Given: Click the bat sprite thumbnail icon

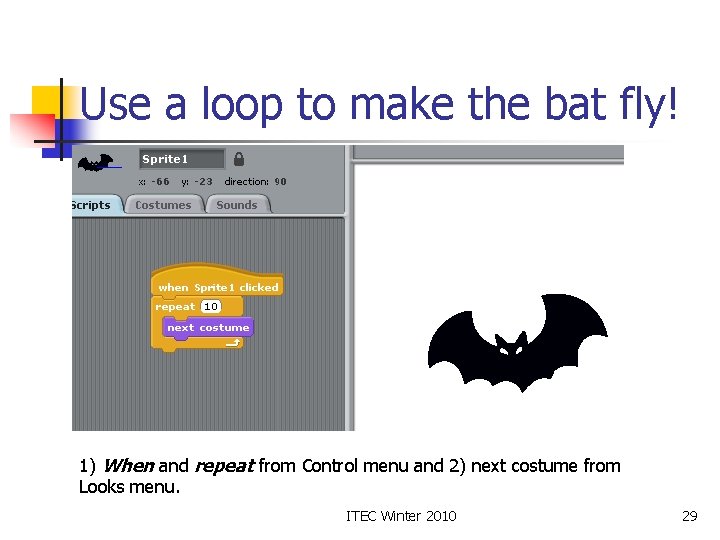Looking at the screenshot, I should point(96,163).
